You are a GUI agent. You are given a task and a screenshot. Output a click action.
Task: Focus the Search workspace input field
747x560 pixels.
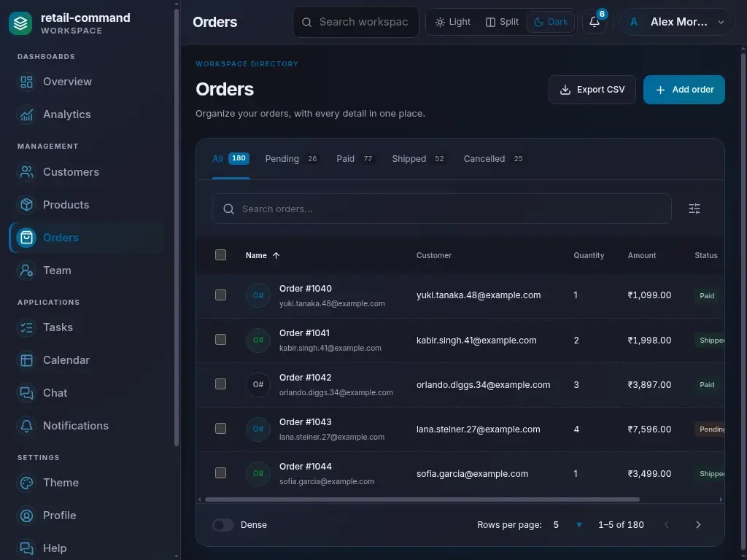pos(356,22)
